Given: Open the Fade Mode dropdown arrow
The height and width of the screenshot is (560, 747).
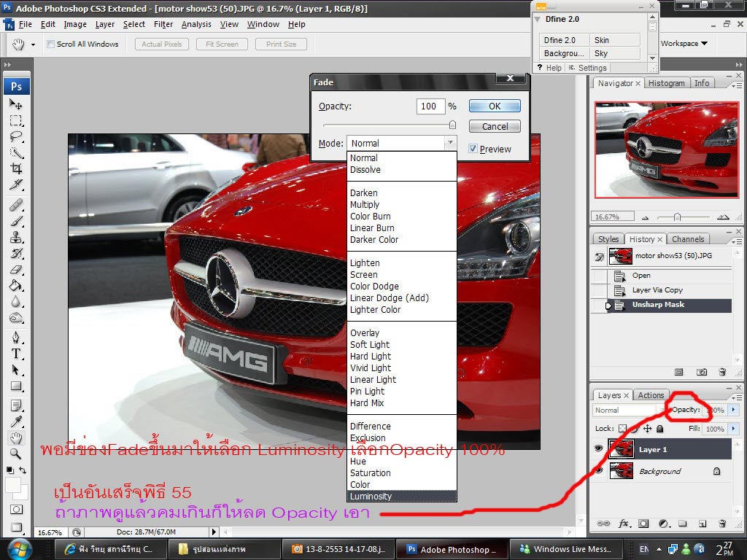Looking at the screenshot, I should click(x=450, y=143).
